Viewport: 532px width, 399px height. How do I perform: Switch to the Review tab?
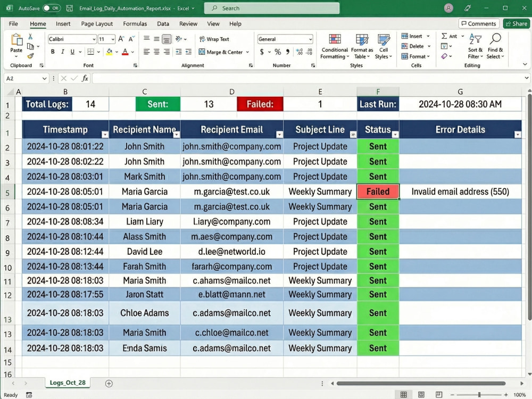tap(188, 24)
